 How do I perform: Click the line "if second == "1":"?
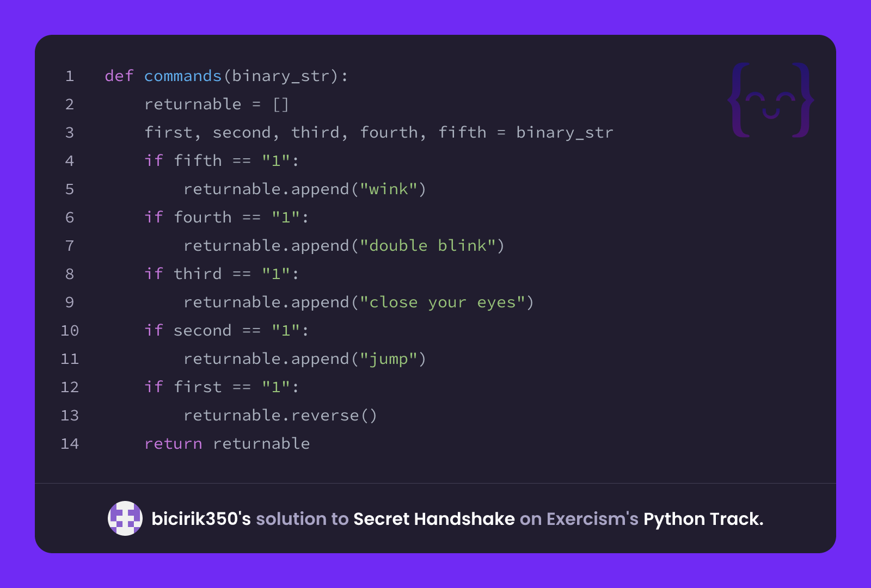[x=226, y=331]
